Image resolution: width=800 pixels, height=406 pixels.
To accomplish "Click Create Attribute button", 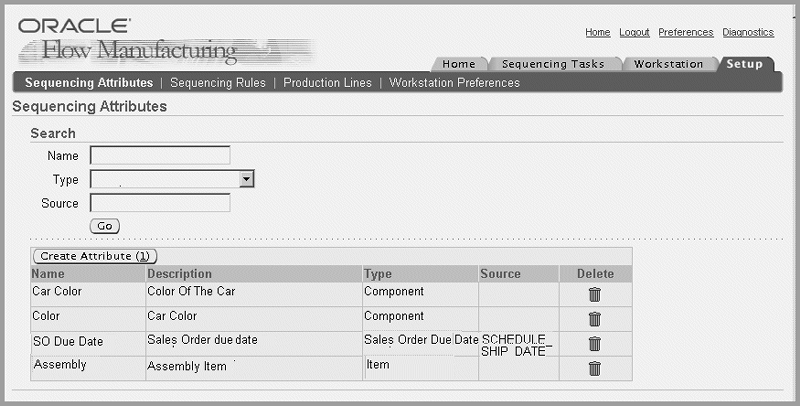I will point(94,256).
